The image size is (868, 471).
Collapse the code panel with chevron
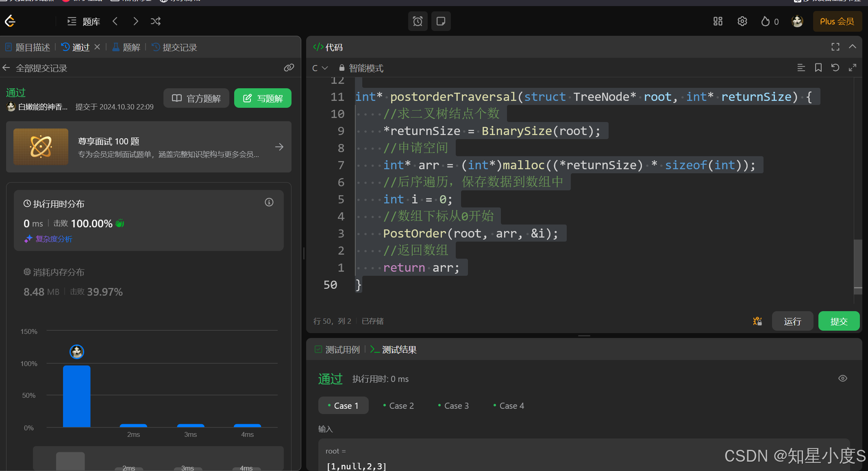click(853, 47)
